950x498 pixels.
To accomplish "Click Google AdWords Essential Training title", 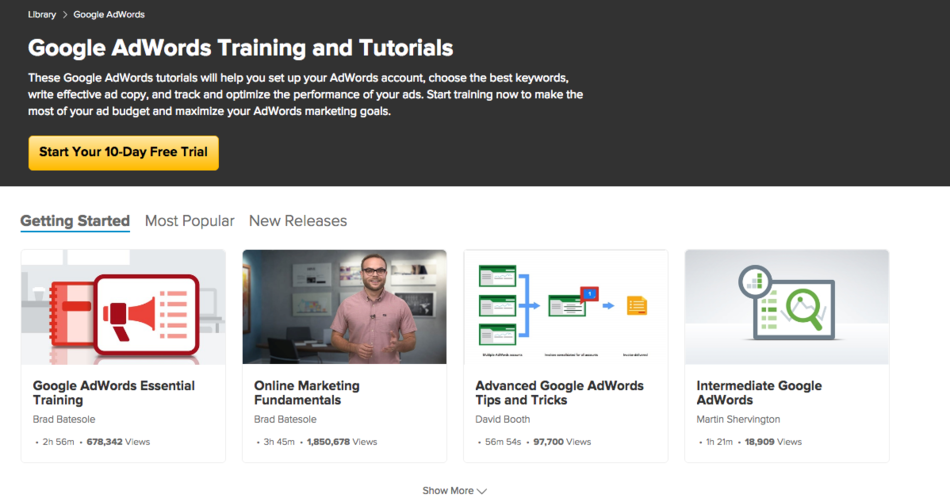I will pos(114,393).
